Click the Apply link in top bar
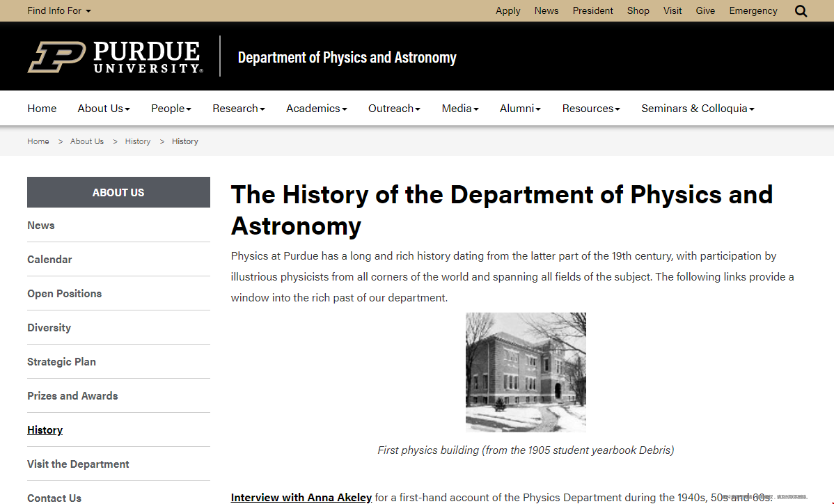The image size is (834, 504). [508, 10]
